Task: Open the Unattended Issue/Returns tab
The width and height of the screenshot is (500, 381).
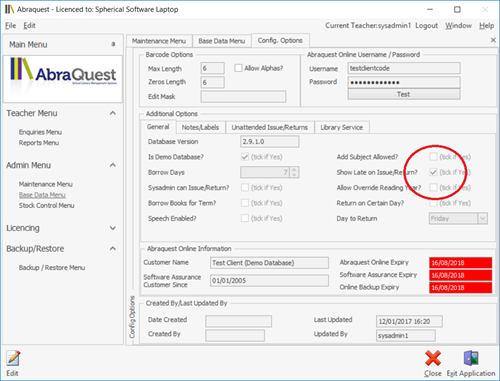Action: coord(270,127)
